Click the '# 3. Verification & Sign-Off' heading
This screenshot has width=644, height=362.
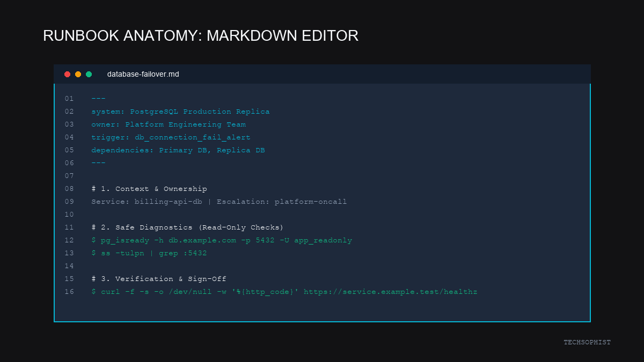tap(159, 279)
